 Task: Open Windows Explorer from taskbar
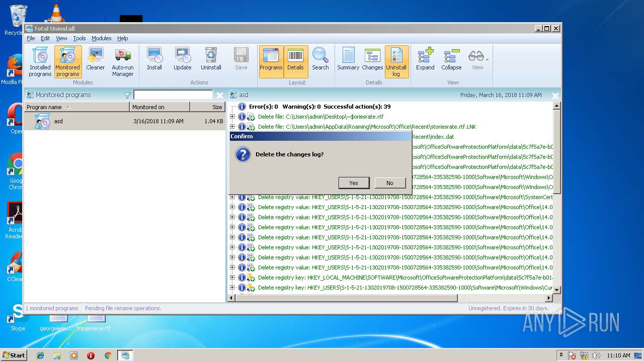(57, 355)
